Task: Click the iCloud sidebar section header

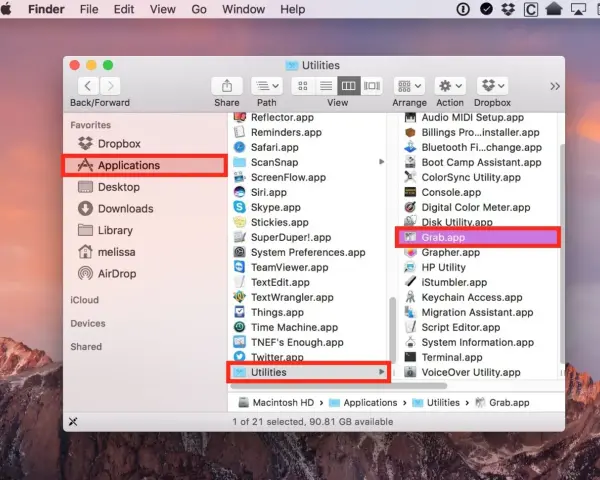Action: (x=85, y=300)
